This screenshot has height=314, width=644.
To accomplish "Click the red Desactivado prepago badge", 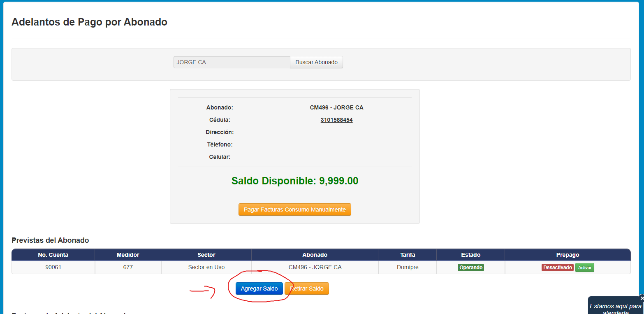I will pyautogui.click(x=558, y=267).
